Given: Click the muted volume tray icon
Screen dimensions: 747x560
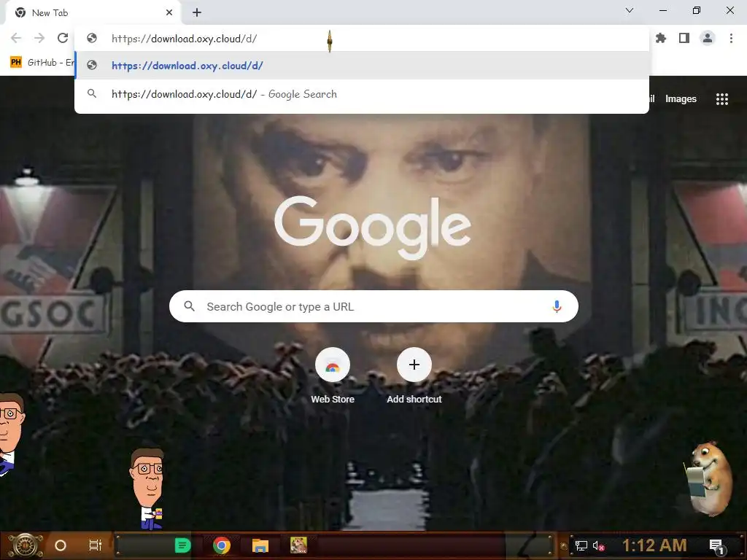Looking at the screenshot, I should tap(598, 545).
